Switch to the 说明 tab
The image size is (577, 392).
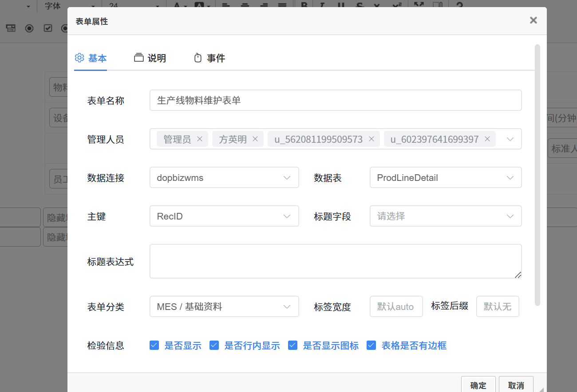tap(150, 58)
